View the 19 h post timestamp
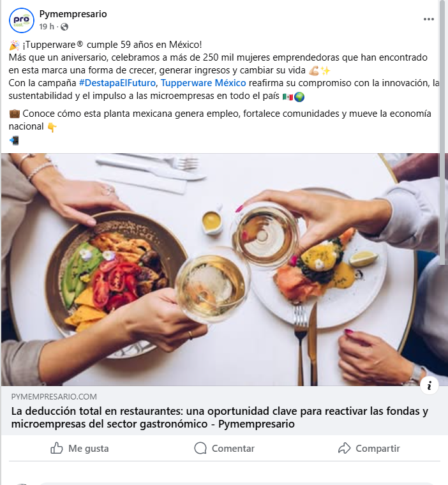Screen dimensions: 448x485 (47, 27)
